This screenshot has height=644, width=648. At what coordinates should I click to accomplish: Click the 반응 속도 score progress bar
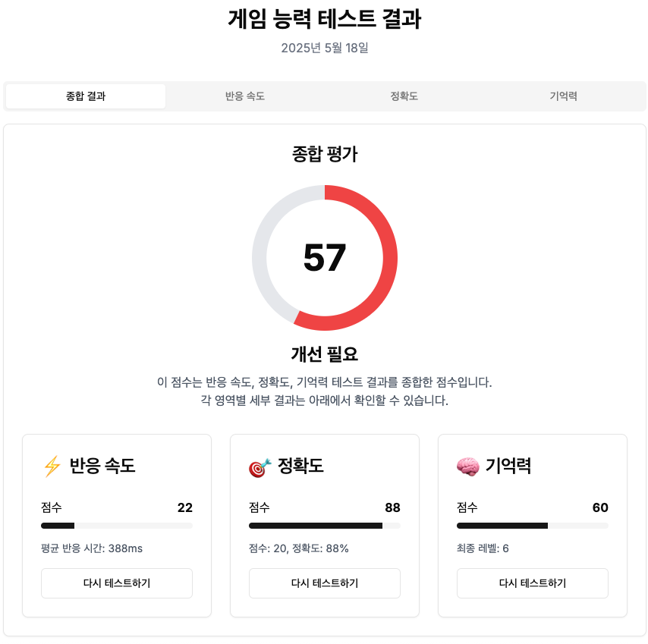[x=117, y=526]
